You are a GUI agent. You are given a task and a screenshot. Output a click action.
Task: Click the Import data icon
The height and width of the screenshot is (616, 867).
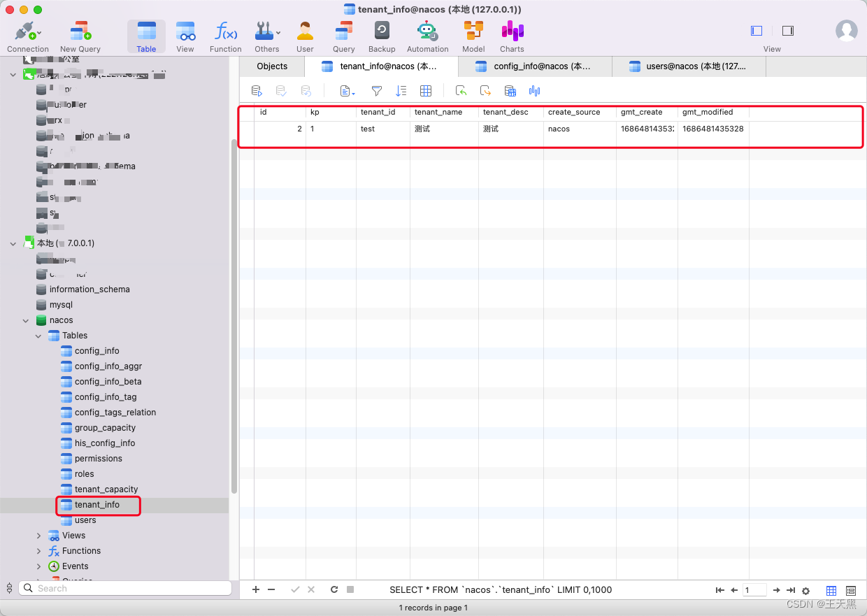461,91
